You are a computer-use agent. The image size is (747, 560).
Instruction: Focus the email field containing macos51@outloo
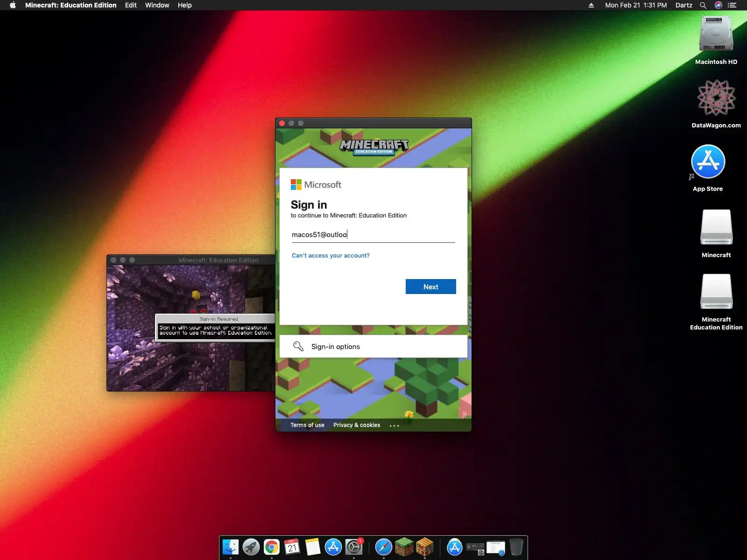tap(373, 235)
